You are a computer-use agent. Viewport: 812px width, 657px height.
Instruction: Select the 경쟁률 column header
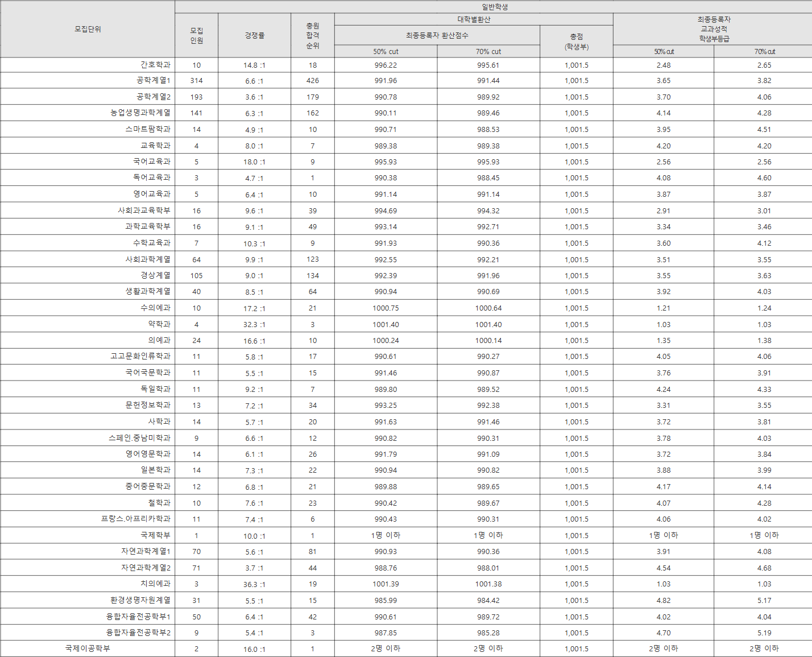(x=254, y=35)
